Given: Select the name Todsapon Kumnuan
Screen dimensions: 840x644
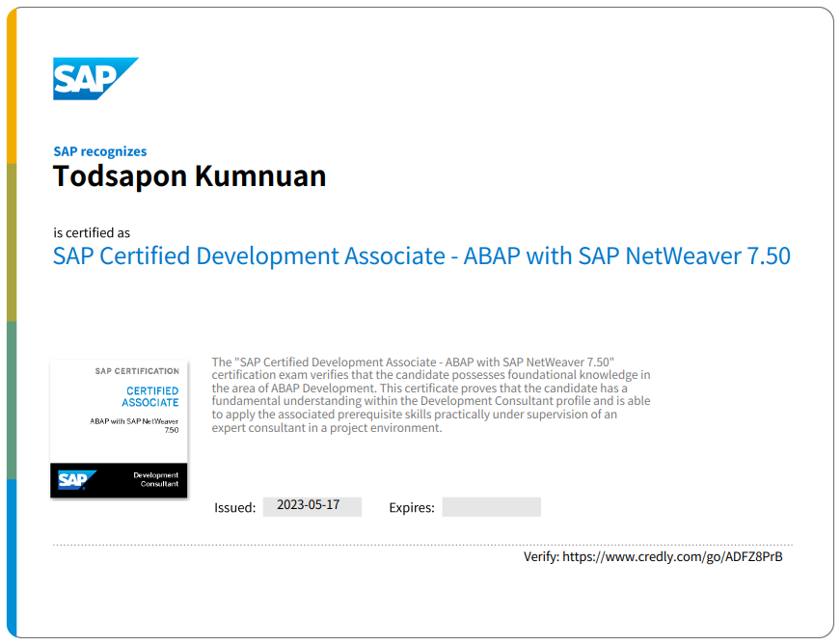Looking at the screenshot, I should 189,176.
